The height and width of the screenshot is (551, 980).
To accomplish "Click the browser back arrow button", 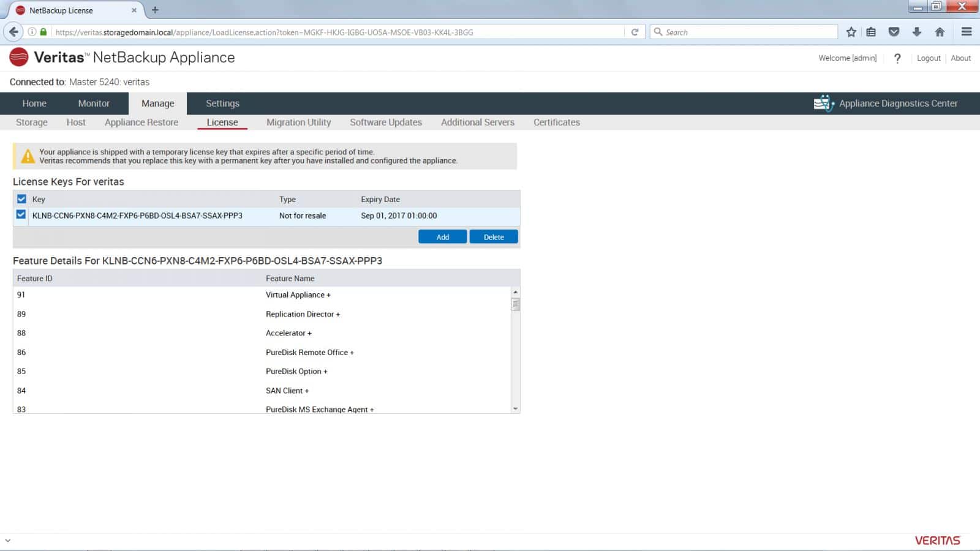I will 13,32.
